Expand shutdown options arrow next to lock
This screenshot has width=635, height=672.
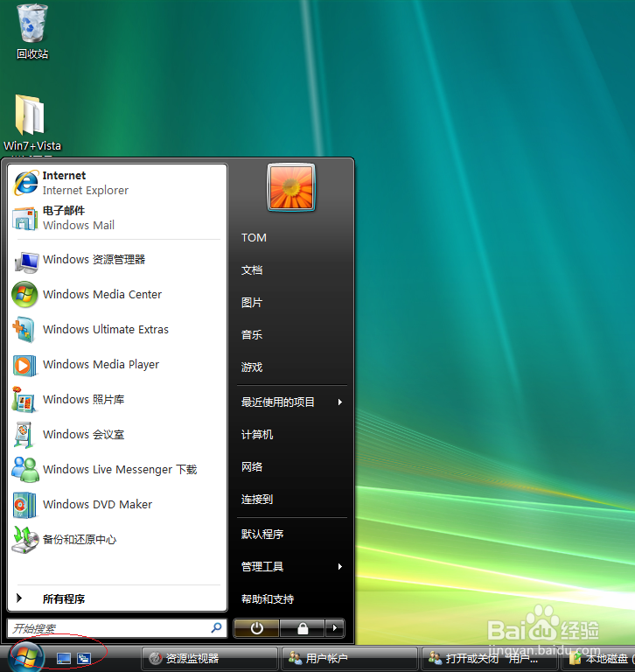[x=335, y=629]
